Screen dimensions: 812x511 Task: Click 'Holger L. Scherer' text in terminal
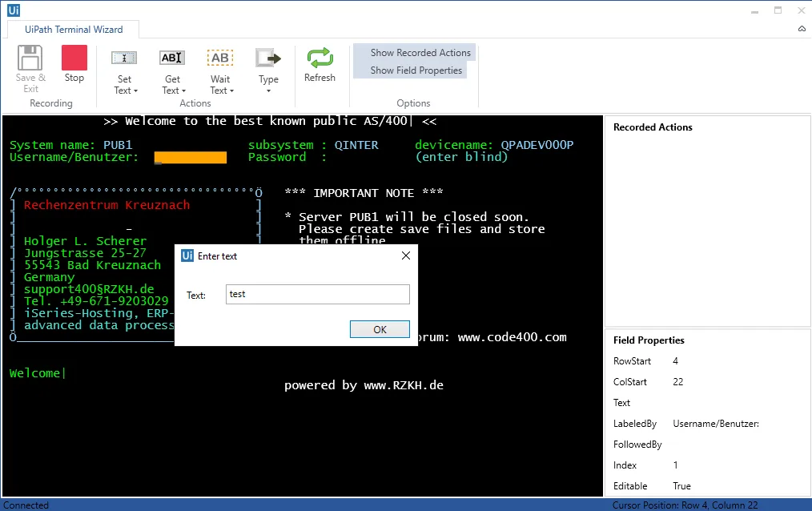[x=85, y=241]
